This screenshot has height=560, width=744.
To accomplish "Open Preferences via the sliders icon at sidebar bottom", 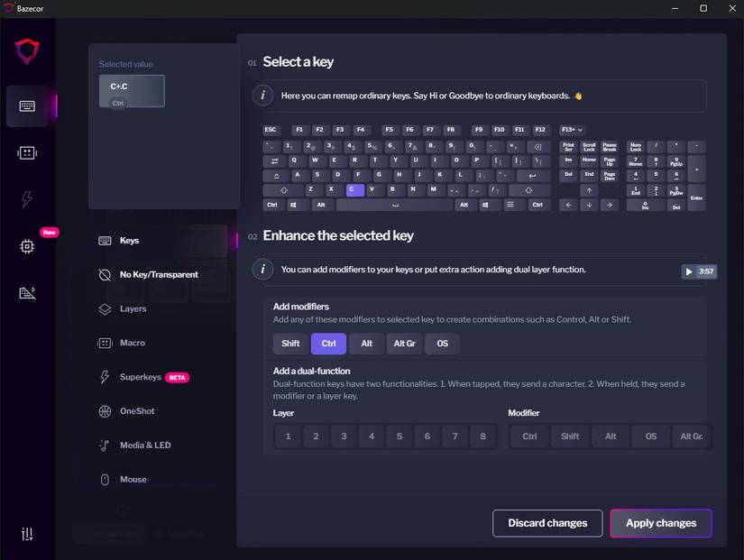I will click(x=27, y=533).
